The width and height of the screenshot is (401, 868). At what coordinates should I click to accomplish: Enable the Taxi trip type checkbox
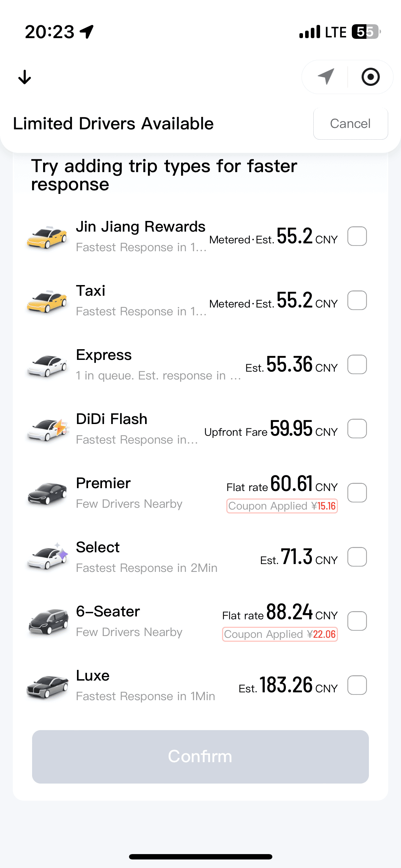(357, 300)
